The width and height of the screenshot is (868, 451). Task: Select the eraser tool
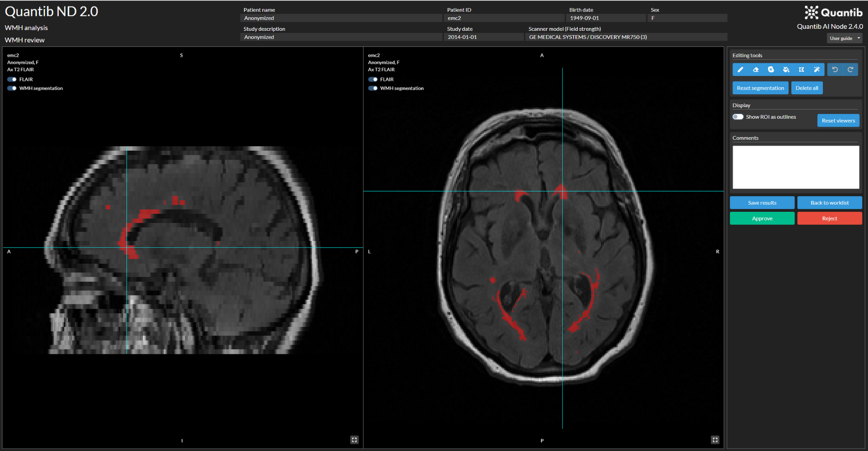click(x=756, y=70)
